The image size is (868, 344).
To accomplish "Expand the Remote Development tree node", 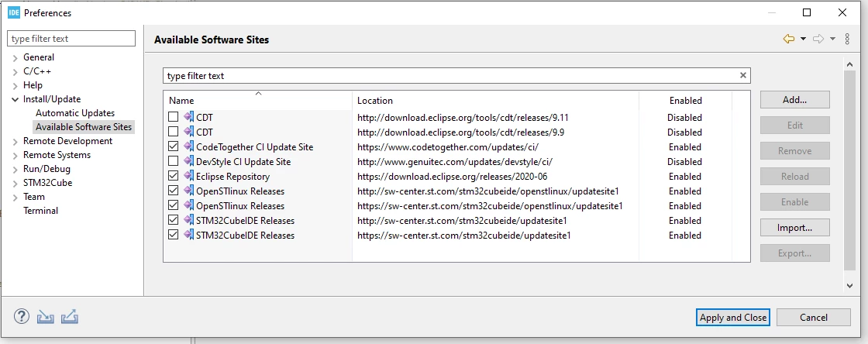I will coord(15,142).
